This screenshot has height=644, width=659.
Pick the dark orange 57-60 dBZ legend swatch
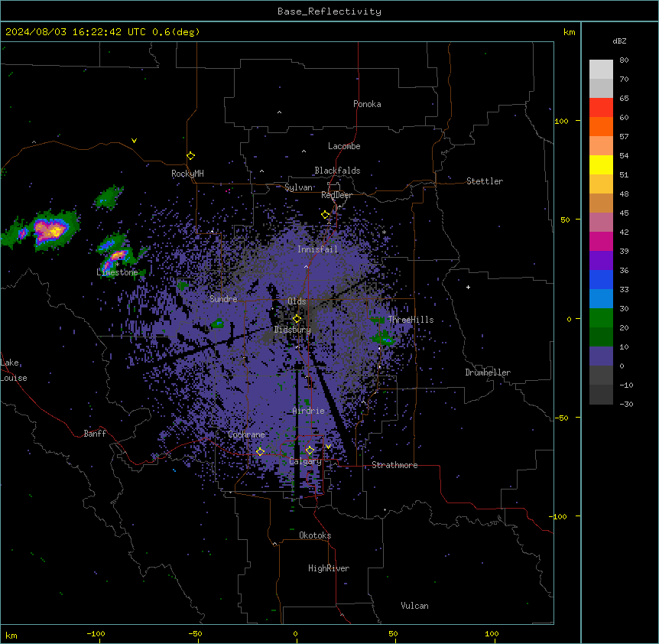point(601,126)
